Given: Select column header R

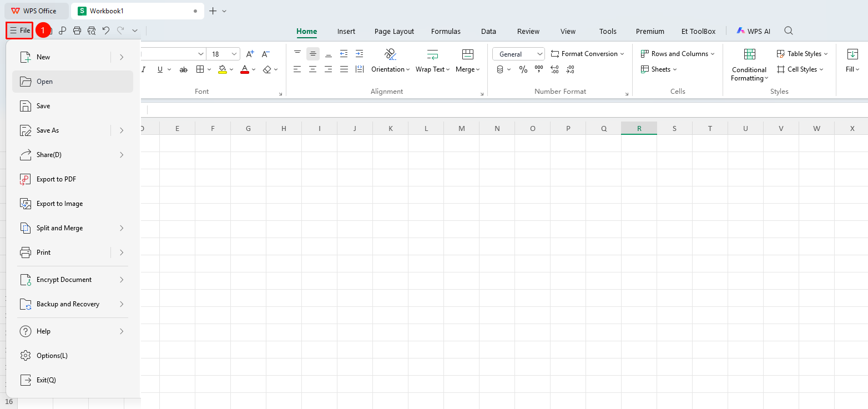Looking at the screenshot, I should [x=639, y=128].
